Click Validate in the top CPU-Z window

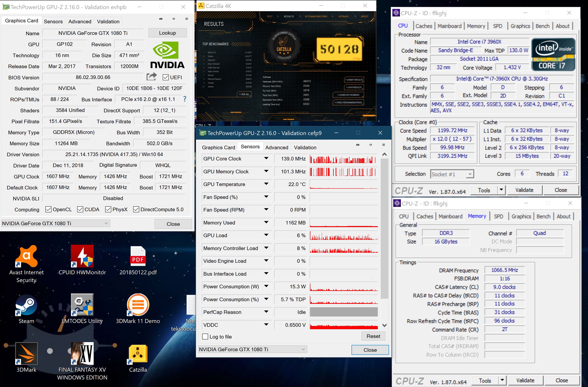[524, 190]
